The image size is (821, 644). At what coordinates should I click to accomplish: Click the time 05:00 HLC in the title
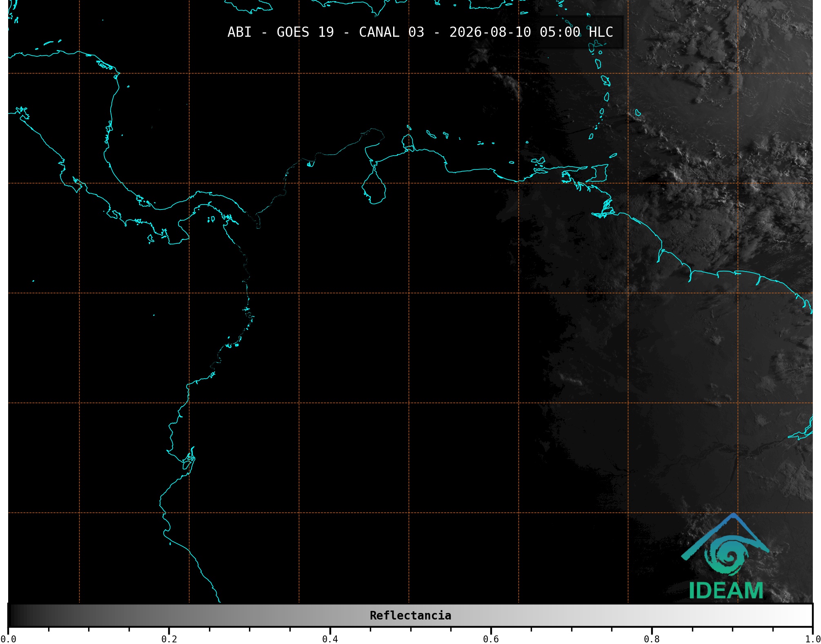coord(576,32)
